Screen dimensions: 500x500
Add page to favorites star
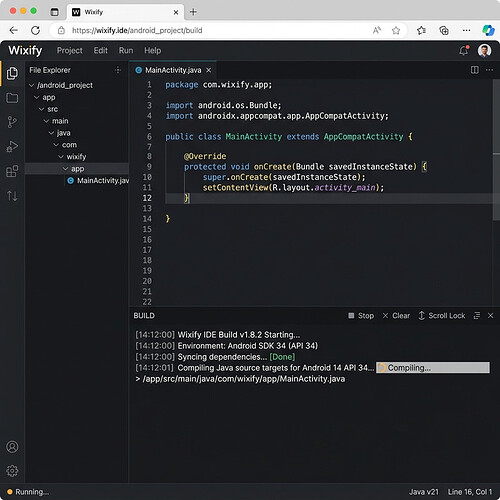click(x=396, y=31)
